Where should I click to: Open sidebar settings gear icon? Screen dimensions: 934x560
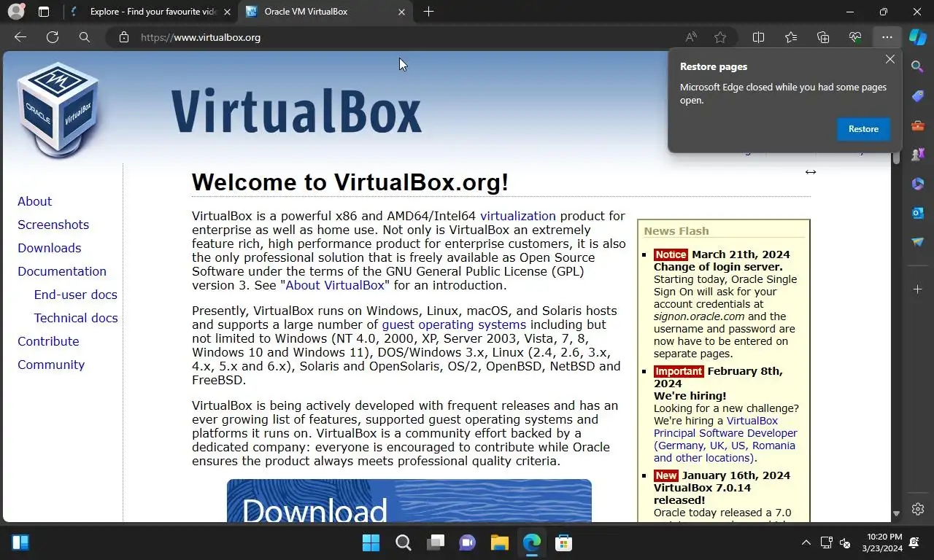(x=918, y=509)
